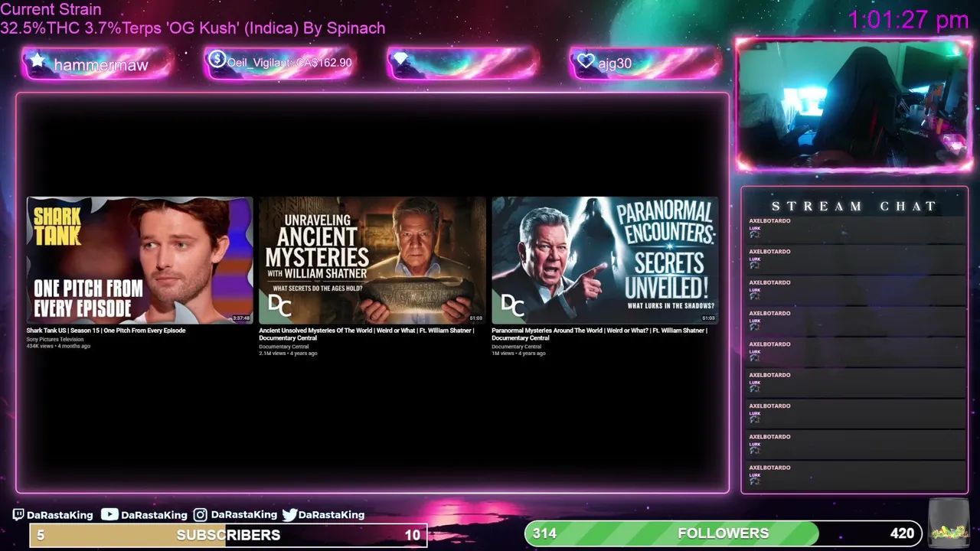Screen dimensions: 980x551
Task: Click the Shark Tank logo on the first thumbnail
Action: 57,226
